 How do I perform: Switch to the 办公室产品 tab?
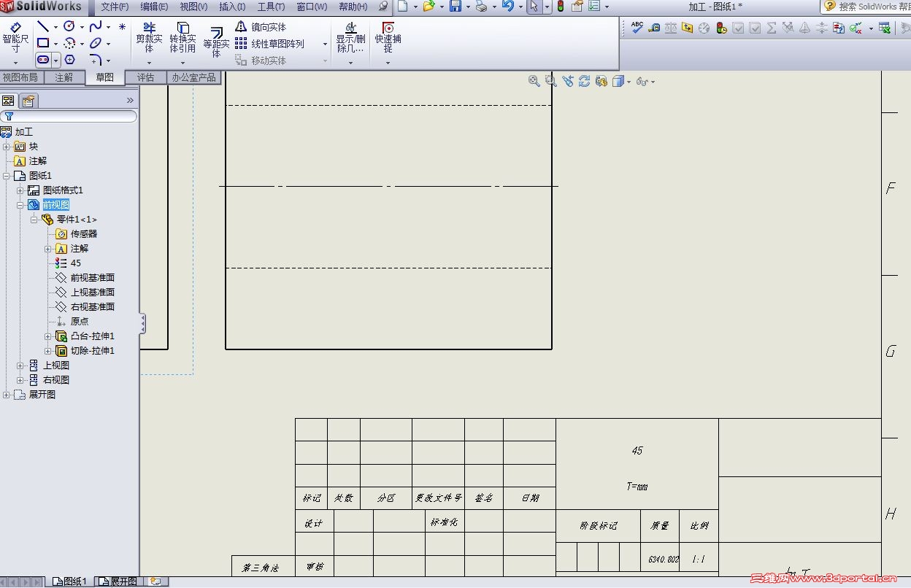pyautogui.click(x=193, y=77)
